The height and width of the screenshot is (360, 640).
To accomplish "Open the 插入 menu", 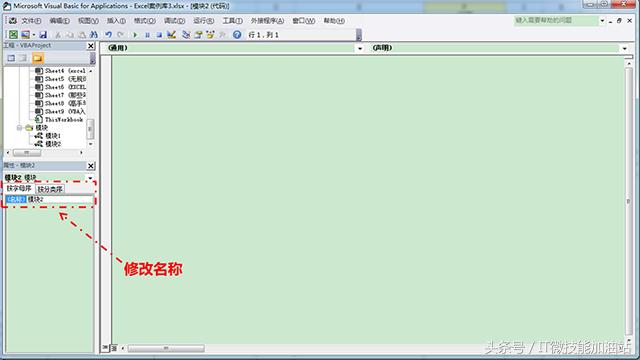I will pos(116,20).
